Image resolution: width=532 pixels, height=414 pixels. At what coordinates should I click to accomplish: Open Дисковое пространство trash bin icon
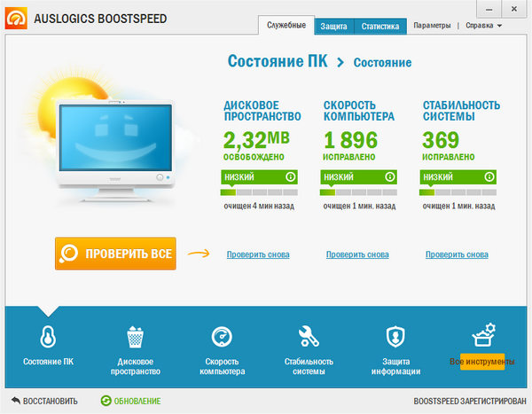pos(136,337)
